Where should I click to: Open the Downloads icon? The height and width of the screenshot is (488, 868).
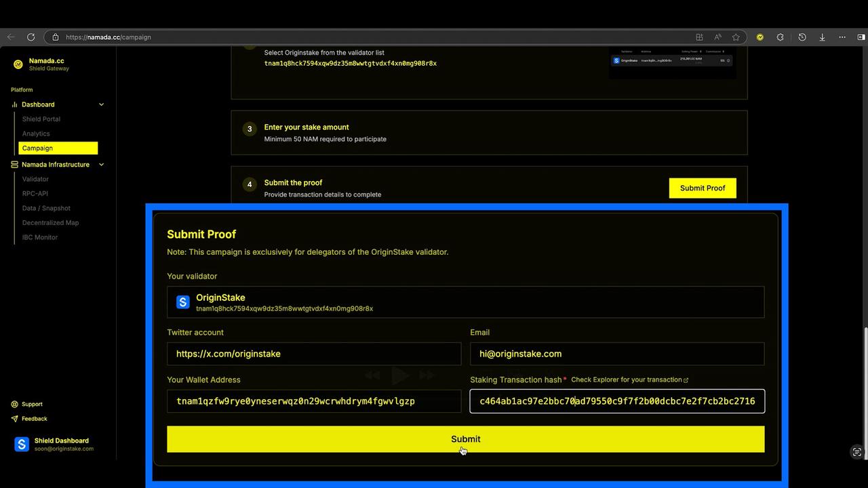click(822, 37)
